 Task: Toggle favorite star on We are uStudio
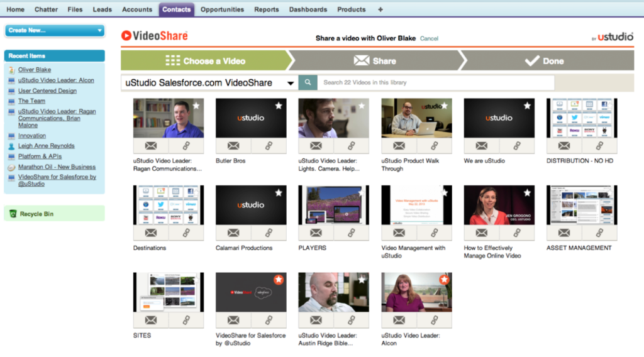pos(527,106)
